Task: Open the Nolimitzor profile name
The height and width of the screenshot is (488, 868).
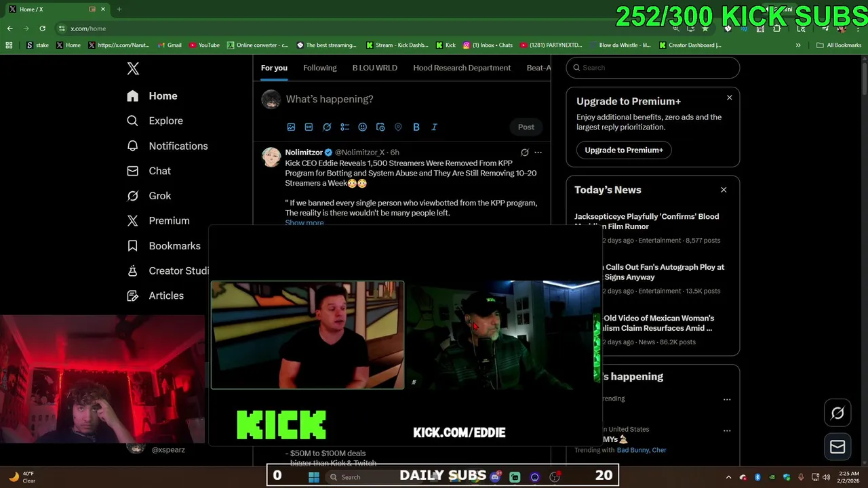Action: 304,152
